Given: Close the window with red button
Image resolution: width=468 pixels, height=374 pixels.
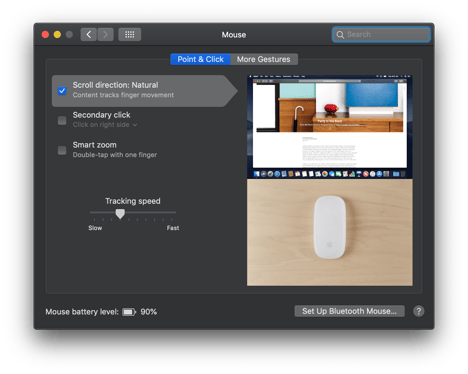Looking at the screenshot, I should point(45,35).
